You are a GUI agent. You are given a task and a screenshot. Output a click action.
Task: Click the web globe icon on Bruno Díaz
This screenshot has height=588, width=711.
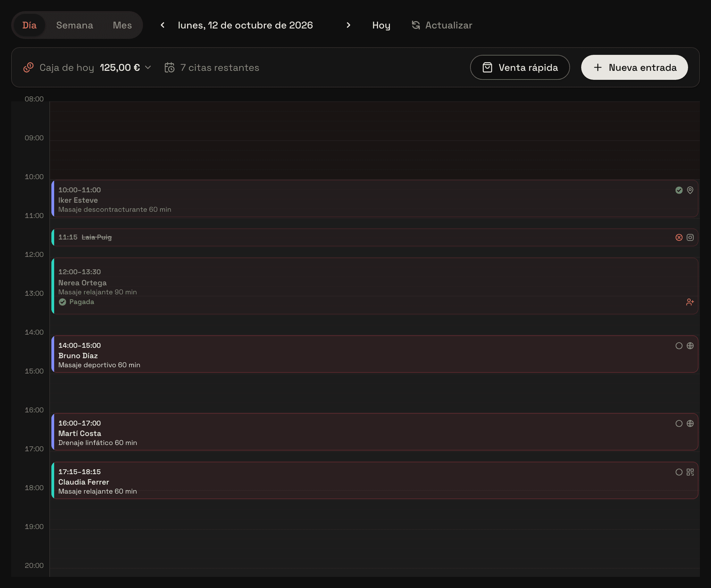tap(690, 346)
